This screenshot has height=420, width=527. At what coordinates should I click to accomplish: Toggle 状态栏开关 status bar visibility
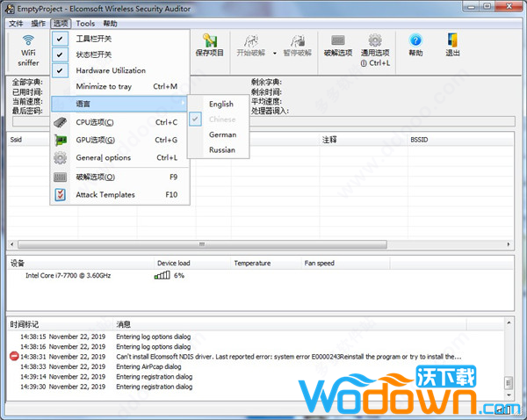[x=120, y=54]
